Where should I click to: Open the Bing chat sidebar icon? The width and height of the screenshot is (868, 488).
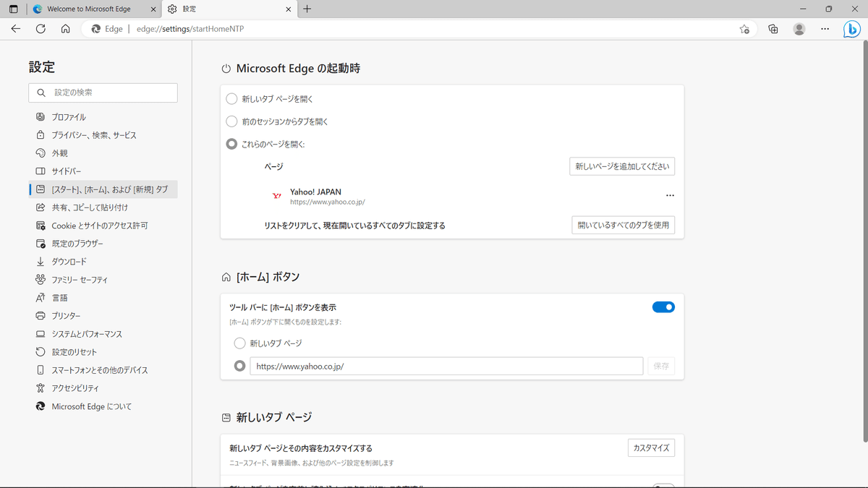click(x=851, y=29)
